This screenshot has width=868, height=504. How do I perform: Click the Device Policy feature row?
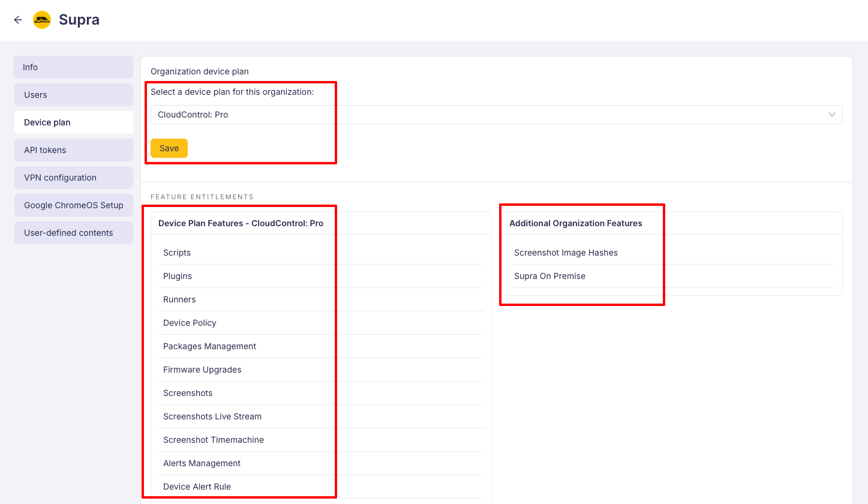click(x=190, y=323)
